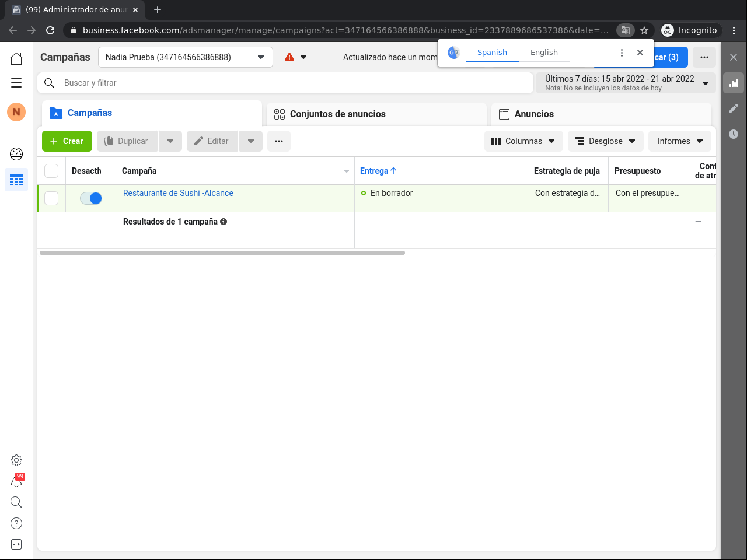Viewport: 747px width, 560px height.
Task: Click the orange N account avatar
Action: 16,111
